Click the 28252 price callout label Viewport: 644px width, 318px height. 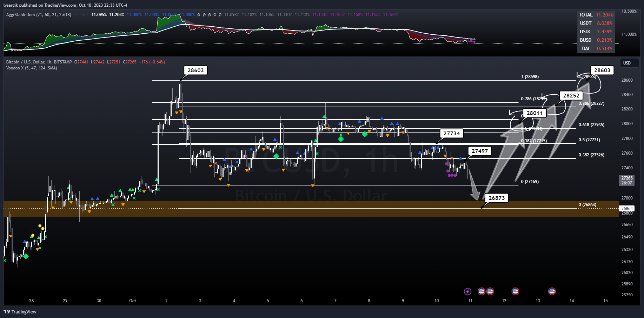coord(571,95)
